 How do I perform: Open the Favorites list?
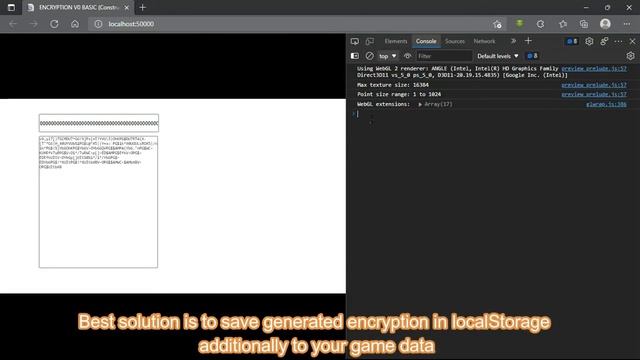[x=563, y=24]
